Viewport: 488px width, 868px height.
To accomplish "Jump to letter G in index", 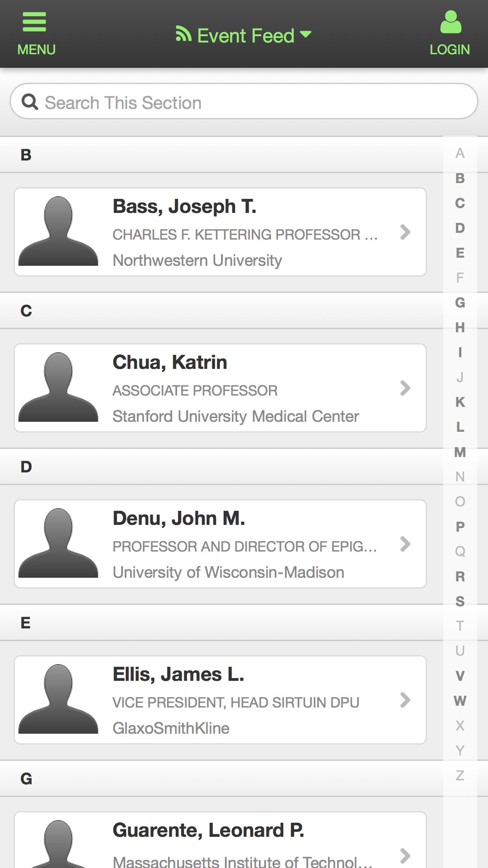I will (x=460, y=302).
